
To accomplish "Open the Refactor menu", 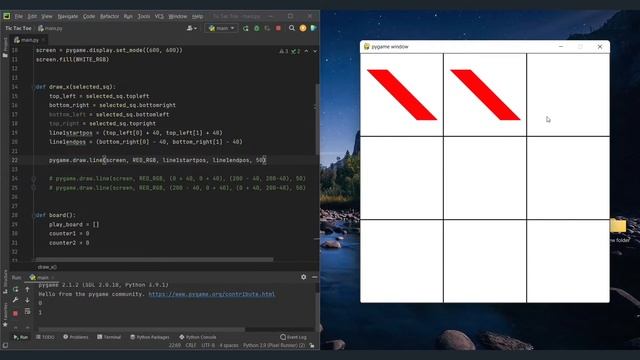I will coord(109,16).
